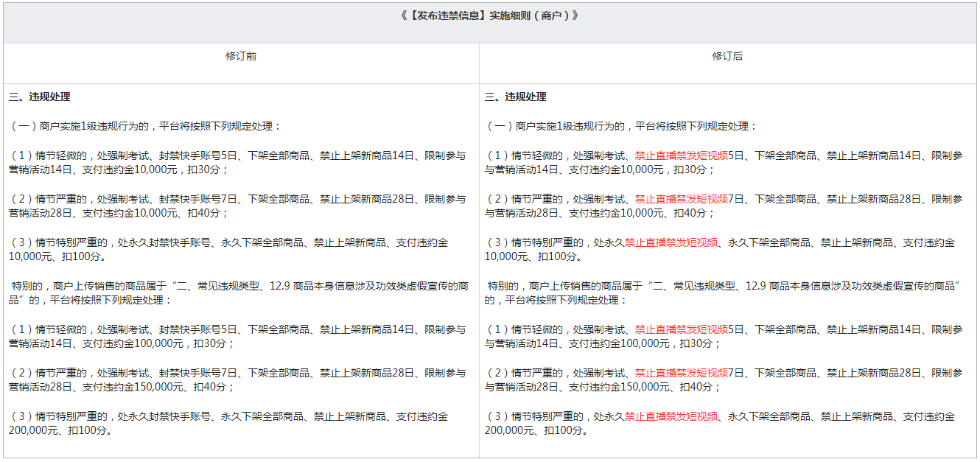
Task: Click the right column's 商户实施1级违规行为 sentence
Action: pos(621,126)
